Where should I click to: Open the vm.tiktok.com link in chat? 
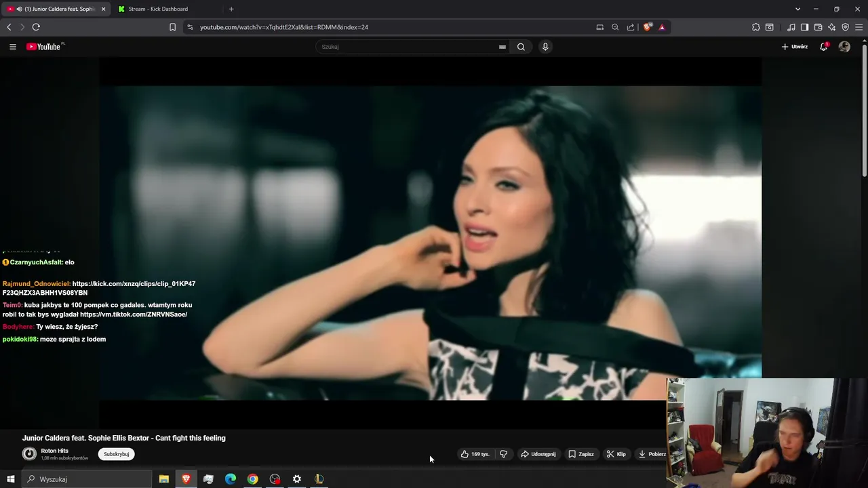click(x=134, y=314)
